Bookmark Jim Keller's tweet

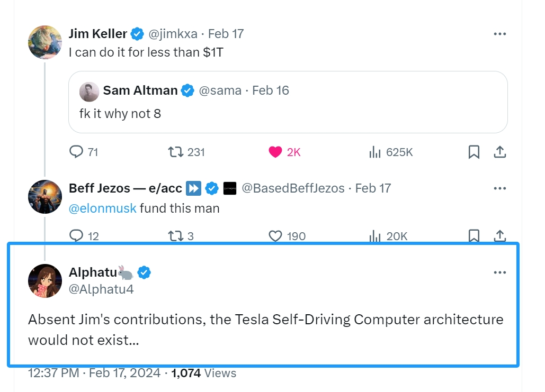474,152
